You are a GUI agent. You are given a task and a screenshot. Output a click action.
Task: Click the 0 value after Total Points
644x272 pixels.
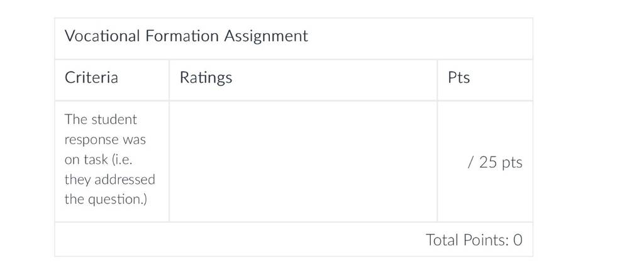518,239
